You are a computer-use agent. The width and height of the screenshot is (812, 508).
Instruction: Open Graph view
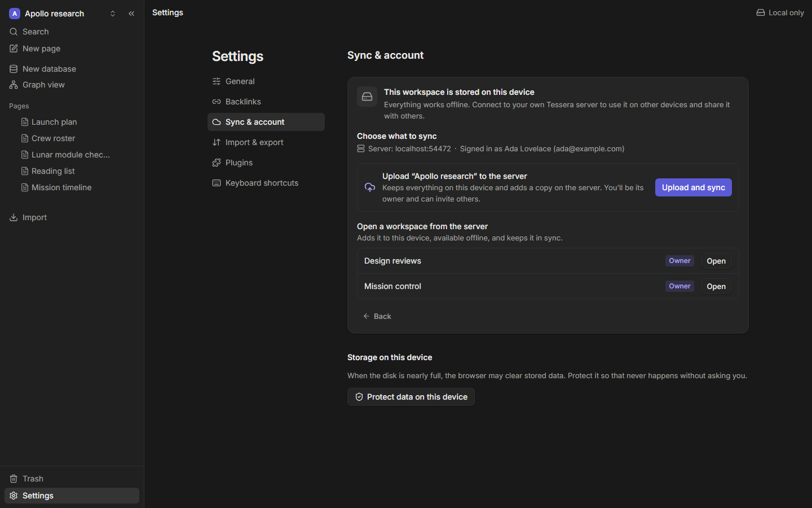click(72, 85)
